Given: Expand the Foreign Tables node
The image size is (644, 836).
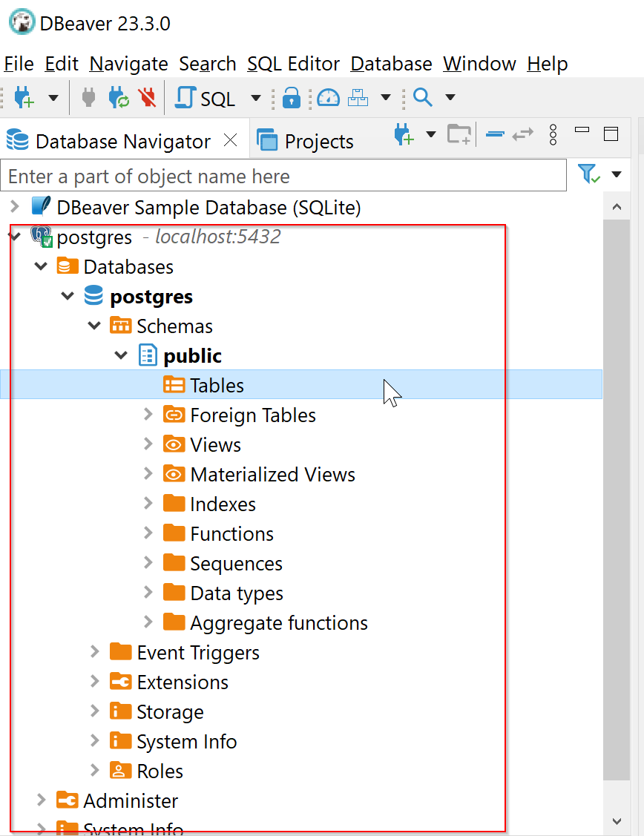Looking at the screenshot, I should [x=148, y=414].
